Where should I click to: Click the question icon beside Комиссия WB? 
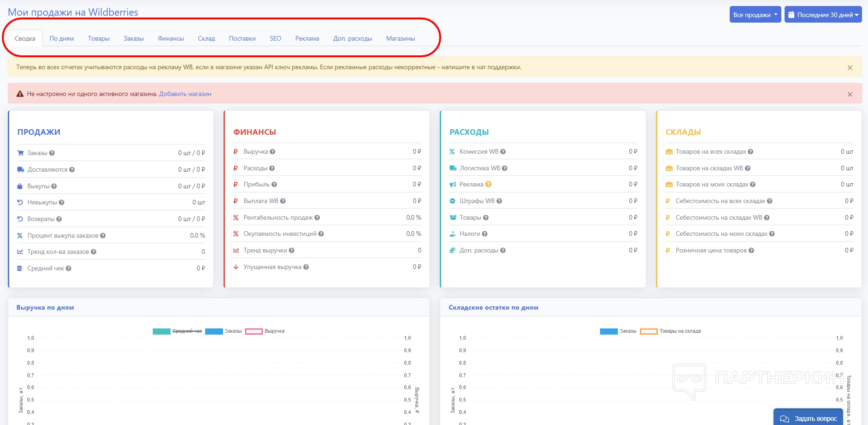coord(503,152)
